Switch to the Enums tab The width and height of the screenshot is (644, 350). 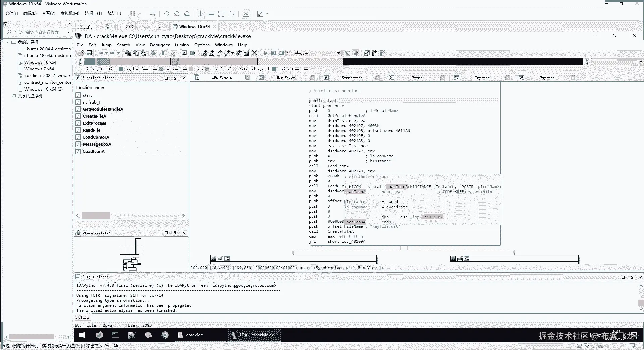[x=417, y=78]
